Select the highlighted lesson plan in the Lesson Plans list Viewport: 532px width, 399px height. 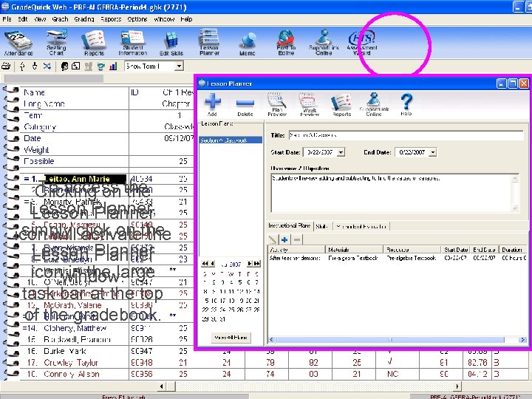point(231,140)
